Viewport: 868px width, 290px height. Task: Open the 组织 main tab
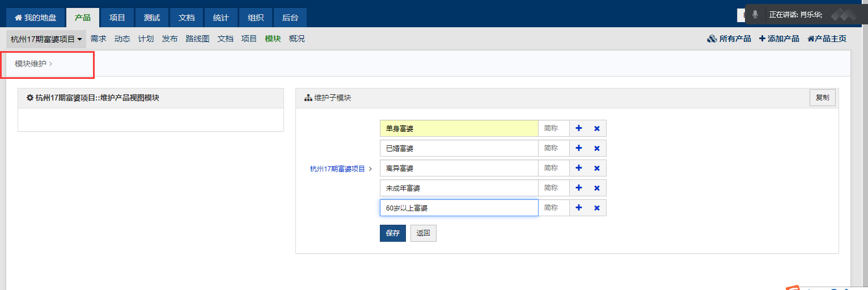256,18
